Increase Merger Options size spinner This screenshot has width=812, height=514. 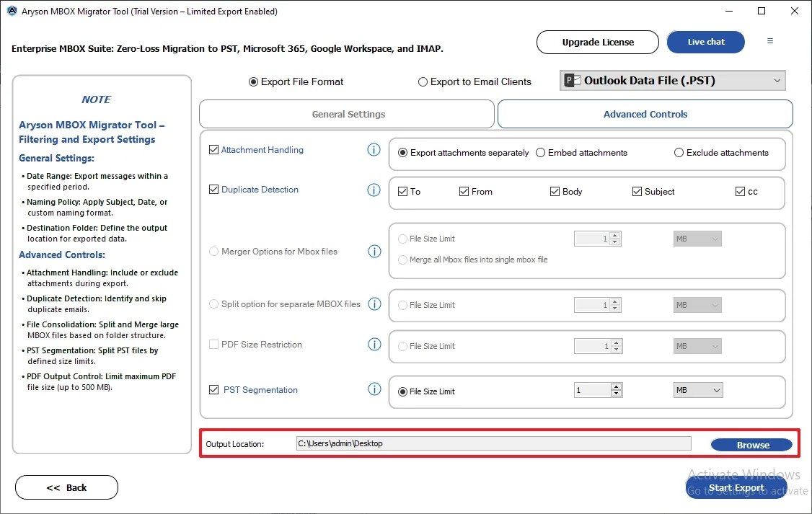point(614,235)
